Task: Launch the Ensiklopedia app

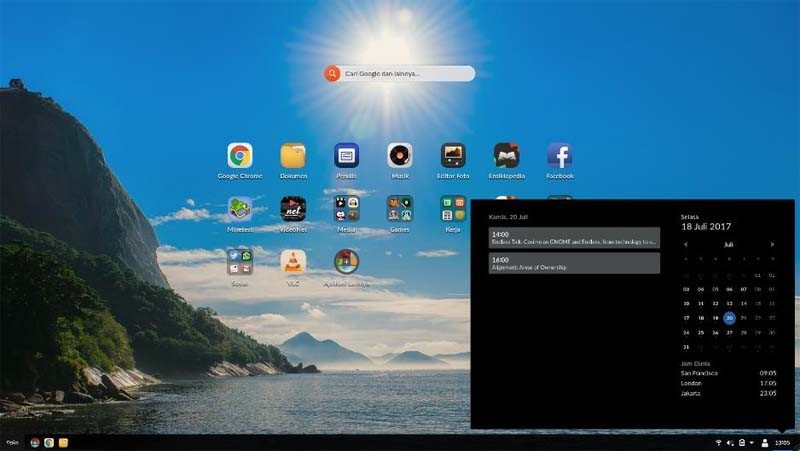Action: (x=506, y=156)
